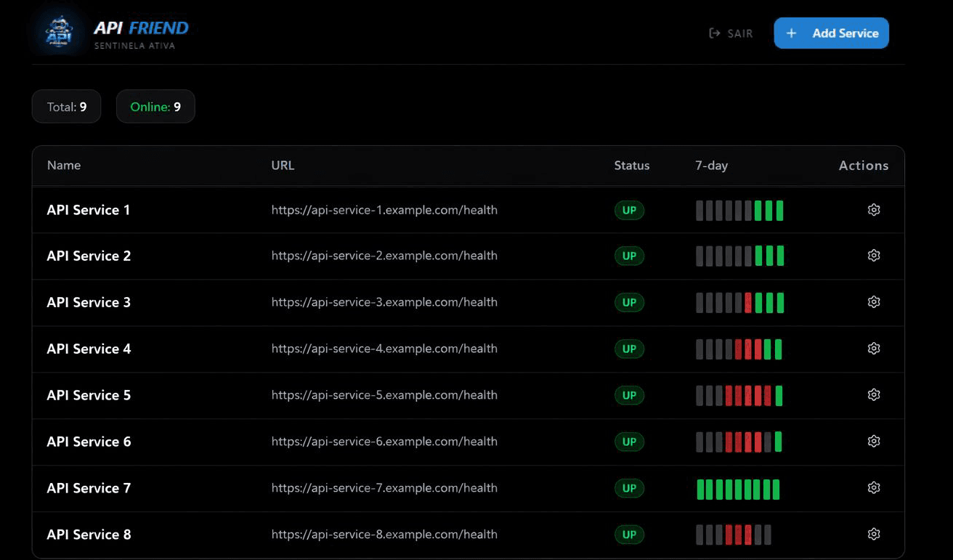Click the gear icon for API Service 3
The height and width of the screenshot is (560, 953).
pos(874,302)
